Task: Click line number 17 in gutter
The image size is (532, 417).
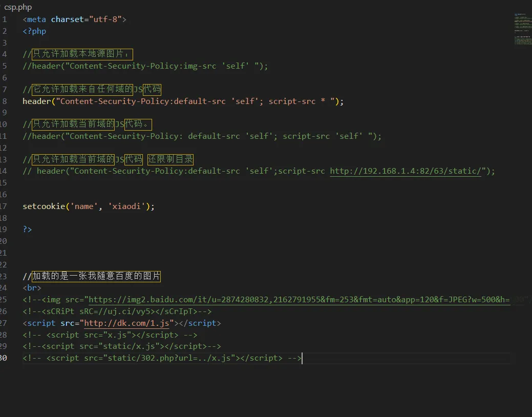Action: click(4, 206)
